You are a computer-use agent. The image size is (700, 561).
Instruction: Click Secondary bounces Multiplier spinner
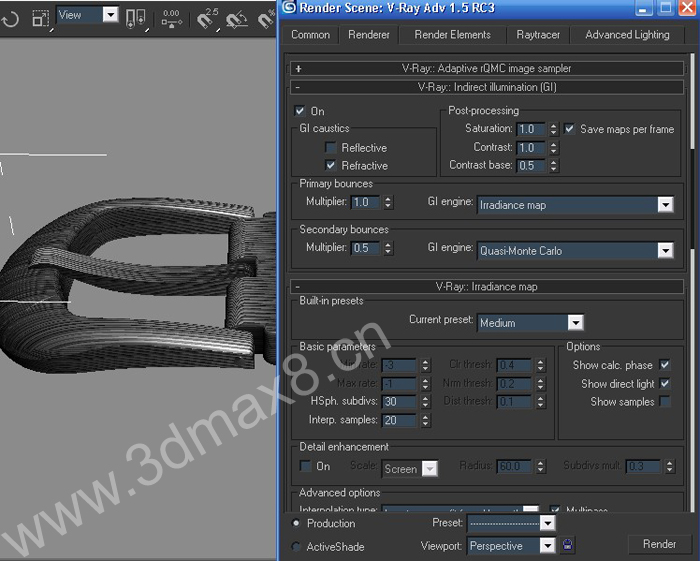(x=388, y=248)
